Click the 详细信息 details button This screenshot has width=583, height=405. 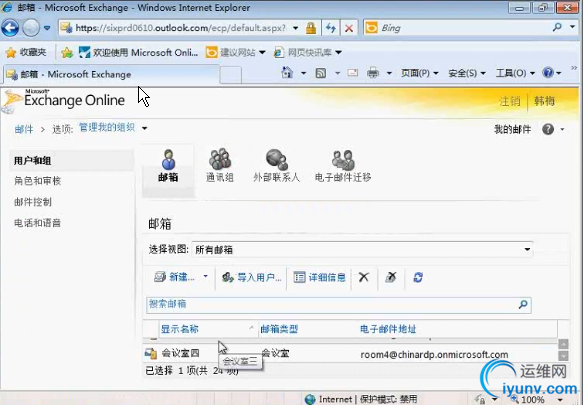point(319,277)
